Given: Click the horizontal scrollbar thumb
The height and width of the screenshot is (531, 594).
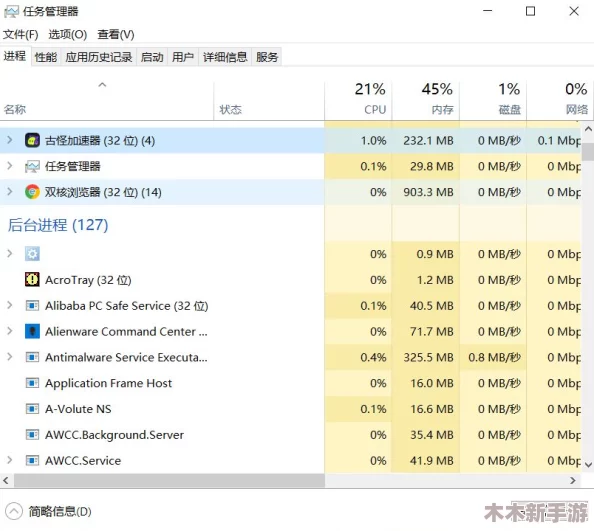Looking at the screenshot, I should coord(169,481).
